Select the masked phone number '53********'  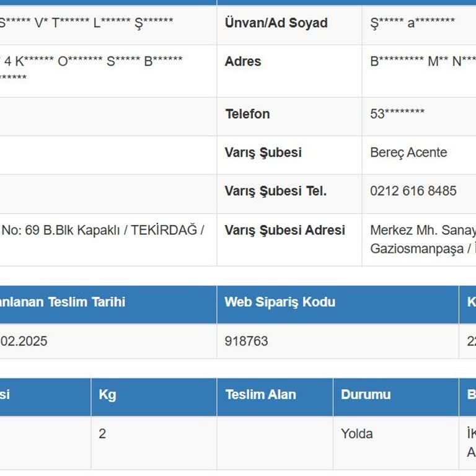[397, 113]
